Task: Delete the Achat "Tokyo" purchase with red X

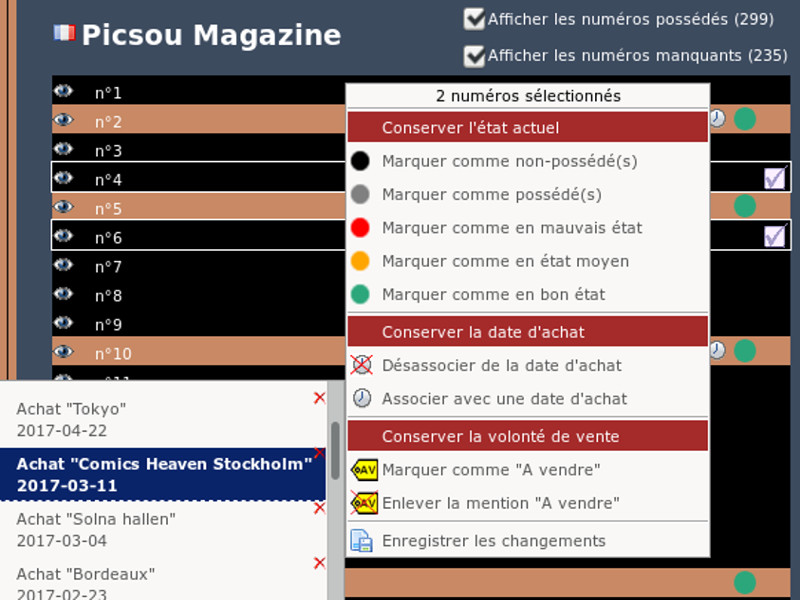Action: click(320, 398)
